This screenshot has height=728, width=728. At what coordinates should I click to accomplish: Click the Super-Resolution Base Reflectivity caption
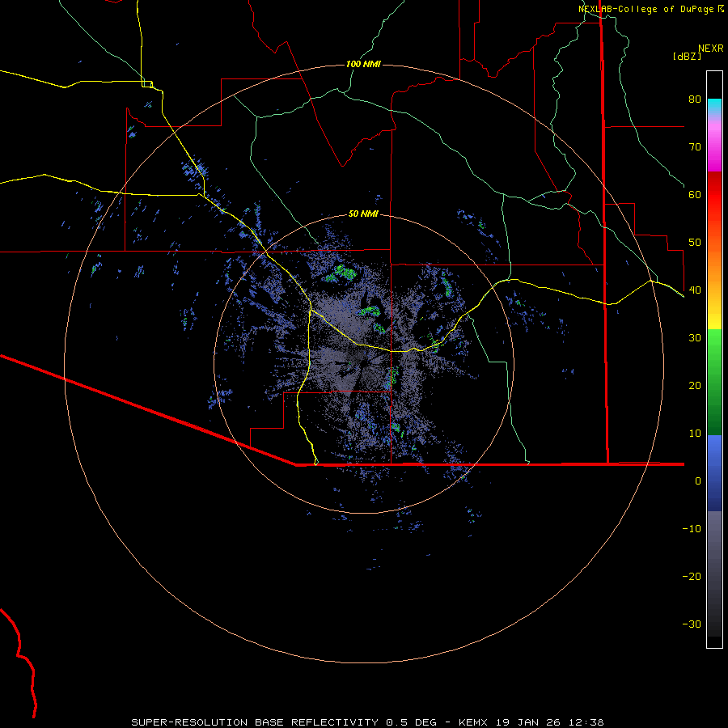367,722
